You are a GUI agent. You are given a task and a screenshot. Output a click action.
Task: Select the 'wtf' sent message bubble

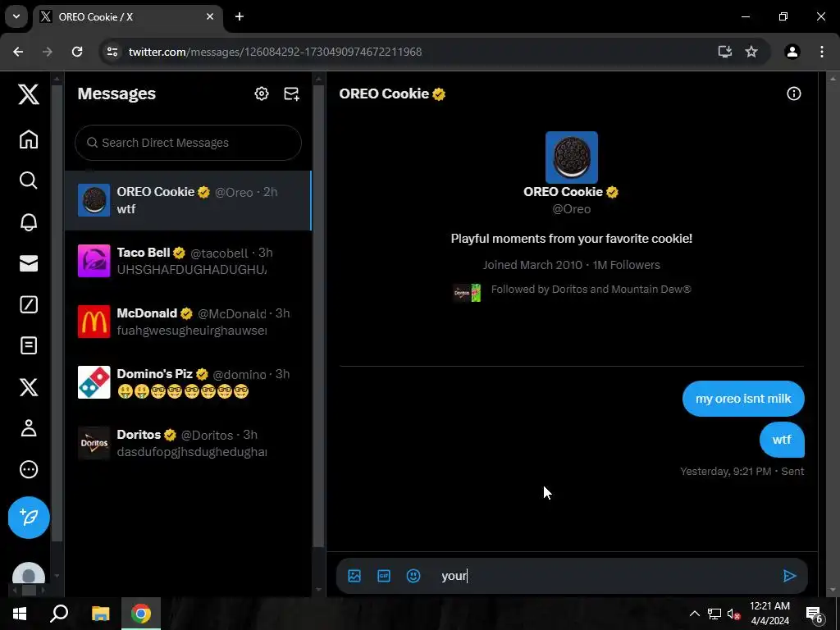tap(782, 440)
